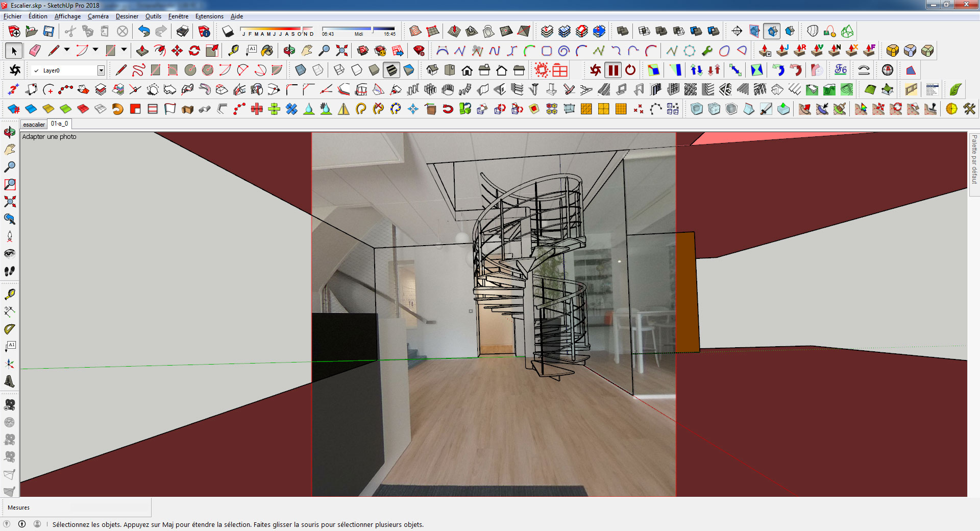980x531 pixels.
Task: Switch to the 01-a_0 scene tab
Action: click(60, 124)
